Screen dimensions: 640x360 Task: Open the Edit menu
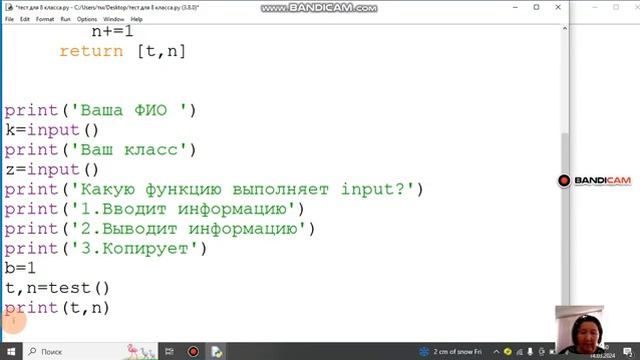point(24,19)
